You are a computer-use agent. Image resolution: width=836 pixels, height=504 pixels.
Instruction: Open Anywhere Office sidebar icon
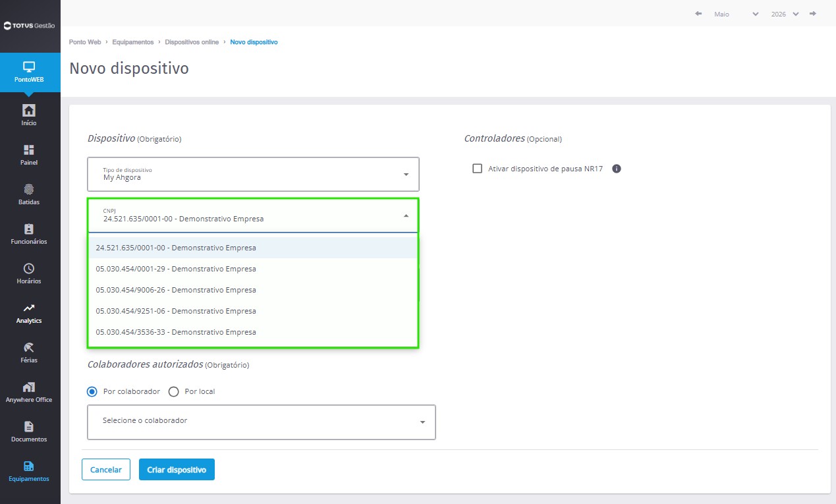tap(29, 387)
